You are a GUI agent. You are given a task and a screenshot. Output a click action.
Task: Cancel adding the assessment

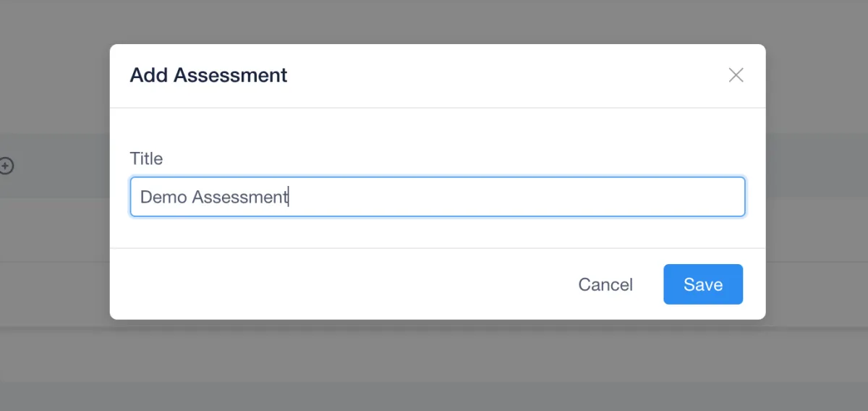point(605,285)
